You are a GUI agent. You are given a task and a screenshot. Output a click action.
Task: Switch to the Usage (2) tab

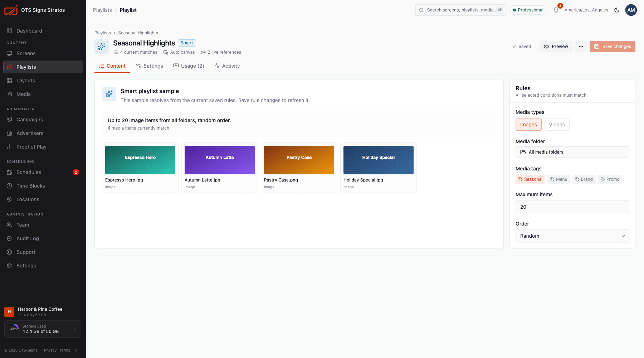tap(189, 66)
